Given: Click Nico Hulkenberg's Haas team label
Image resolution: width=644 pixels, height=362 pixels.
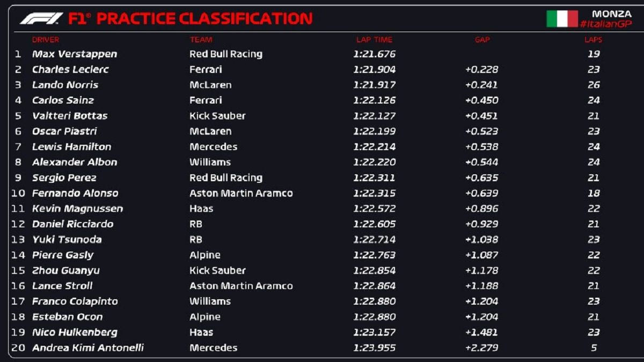Looking at the screenshot, I should point(201,333).
